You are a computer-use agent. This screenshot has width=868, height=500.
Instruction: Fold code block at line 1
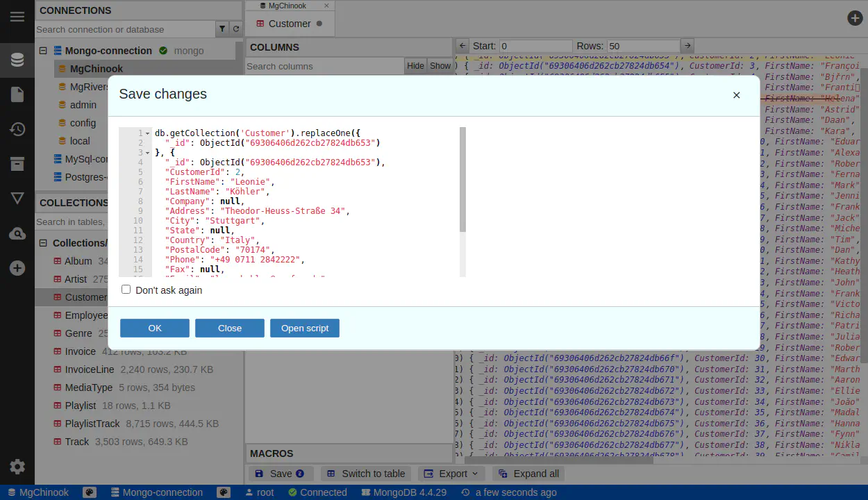[148, 133]
